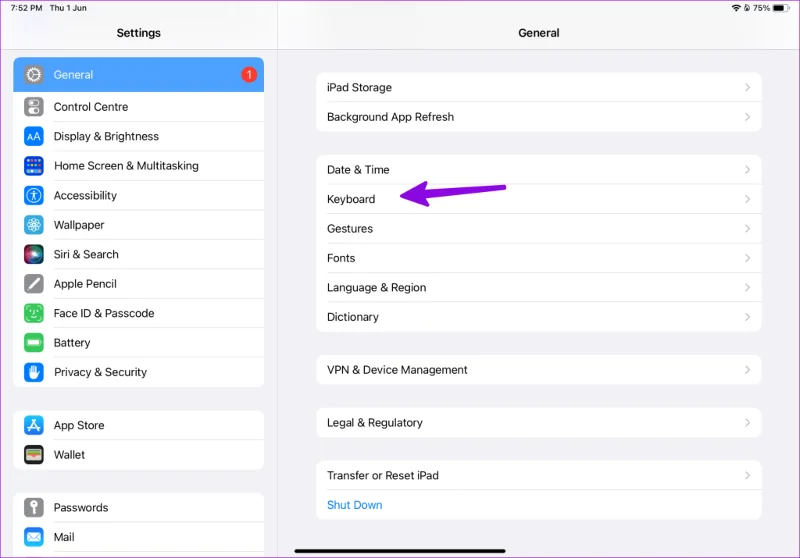
Task: Go to Home Screen & Multitasking
Action: tap(139, 166)
